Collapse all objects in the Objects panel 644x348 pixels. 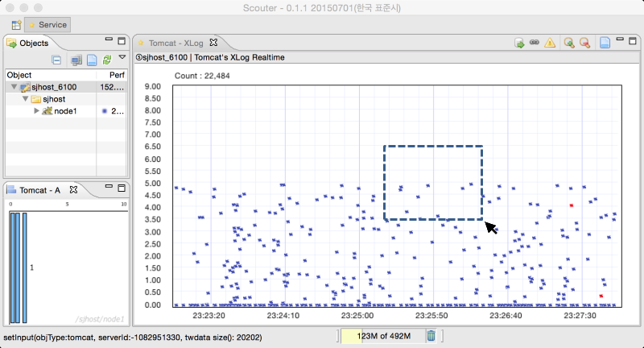pyautogui.click(x=56, y=60)
